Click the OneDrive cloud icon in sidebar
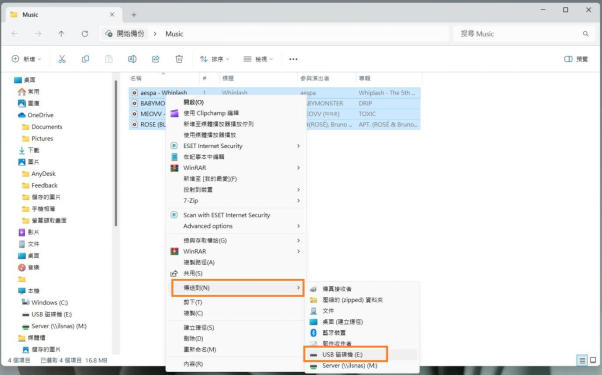602x375 pixels. click(x=22, y=115)
